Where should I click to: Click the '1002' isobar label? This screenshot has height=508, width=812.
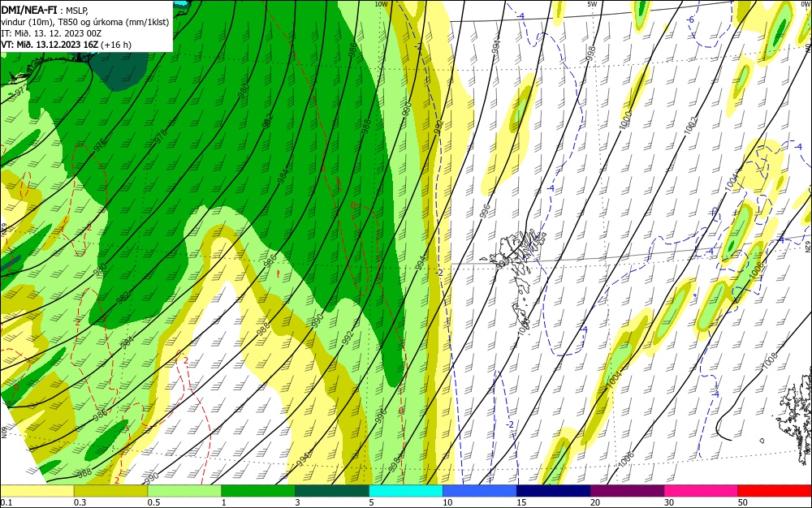[x=690, y=126]
